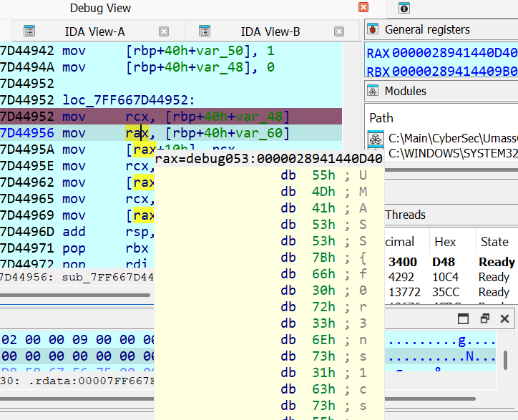The image size is (518, 420).
Task: Click the disassembly horizontal scrollbar
Action: pos(75,294)
